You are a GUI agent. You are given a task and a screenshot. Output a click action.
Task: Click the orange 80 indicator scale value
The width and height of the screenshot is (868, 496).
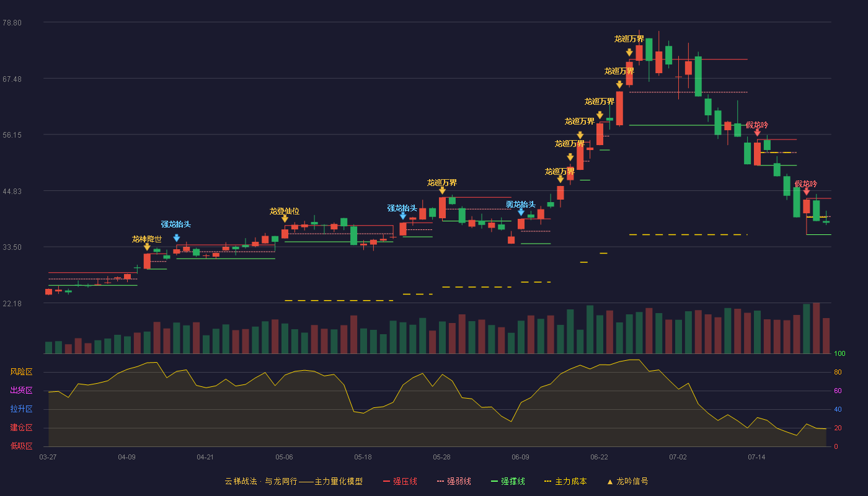[838, 373]
